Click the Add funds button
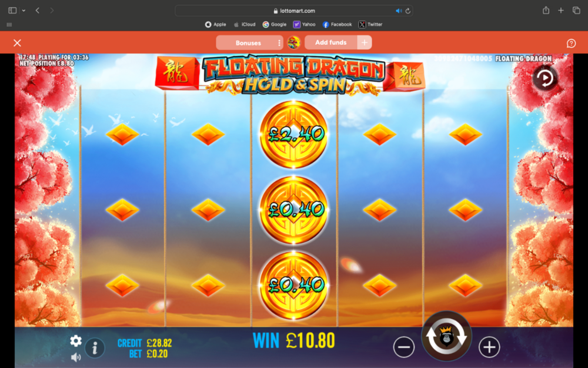The height and width of the screenshot is (368, 588). pos(330,42)
